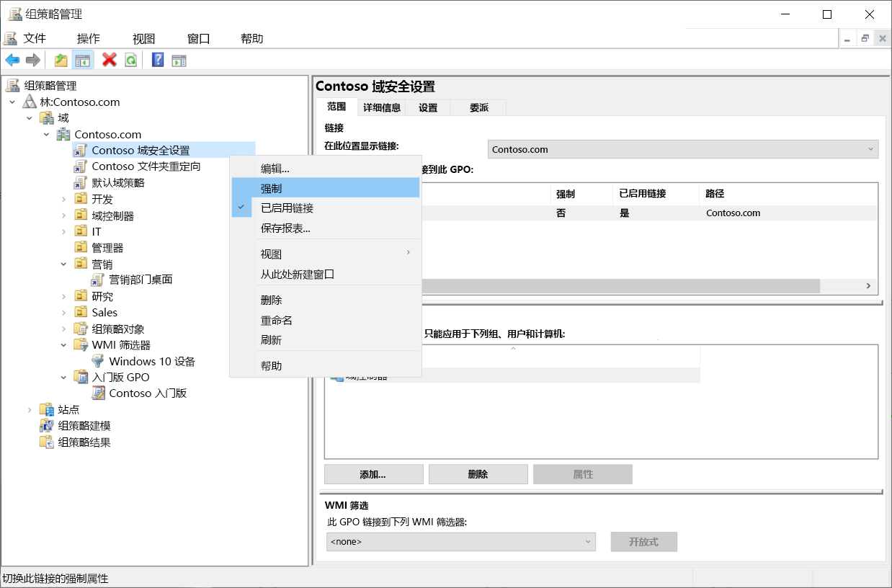Open Help using the blue question mark icon
Viewport: 892px width, 588px height.
(x=157, y=60)
